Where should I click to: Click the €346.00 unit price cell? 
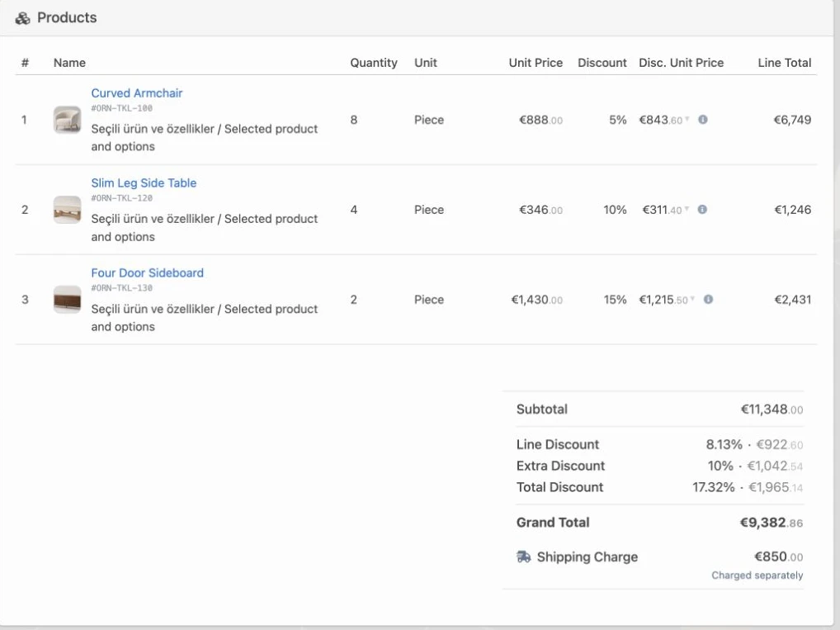pos(540,211)
